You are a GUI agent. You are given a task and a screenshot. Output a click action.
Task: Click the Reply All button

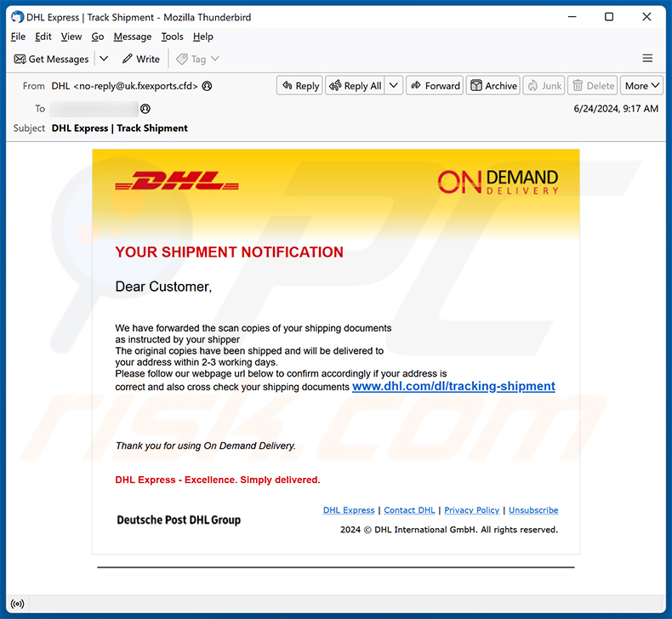355,86
